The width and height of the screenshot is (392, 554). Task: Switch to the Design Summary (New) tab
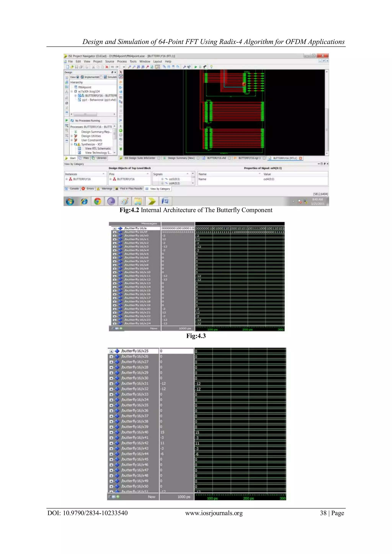181,158
